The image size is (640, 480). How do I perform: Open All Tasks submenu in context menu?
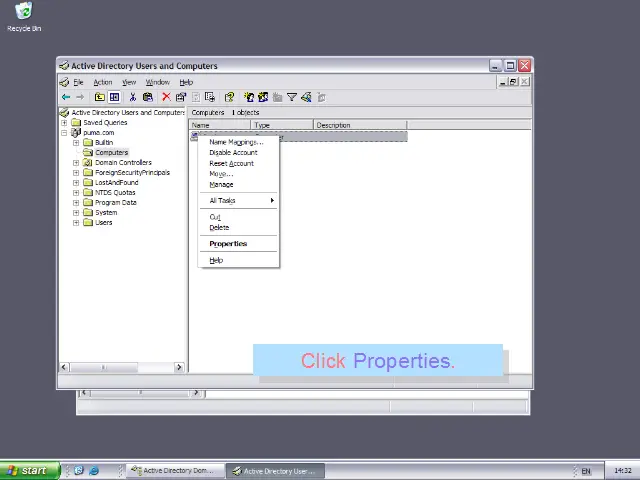239,200
